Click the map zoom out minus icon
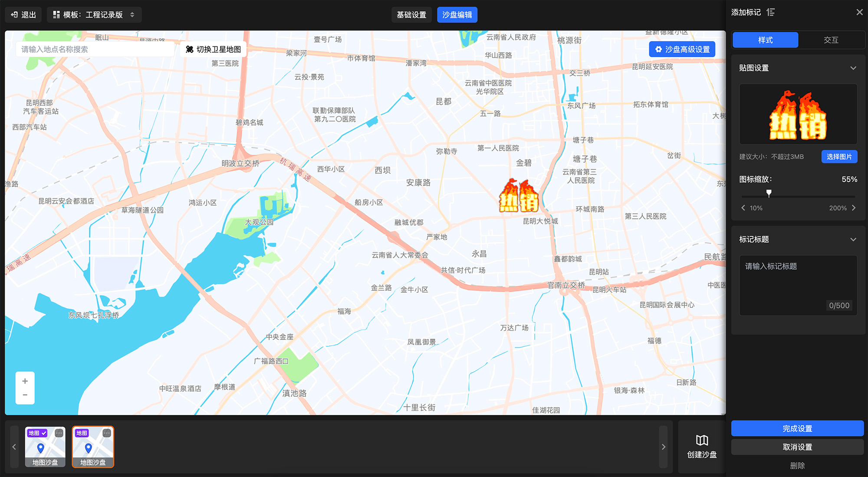The image size is (868, 477). point(25,395)
